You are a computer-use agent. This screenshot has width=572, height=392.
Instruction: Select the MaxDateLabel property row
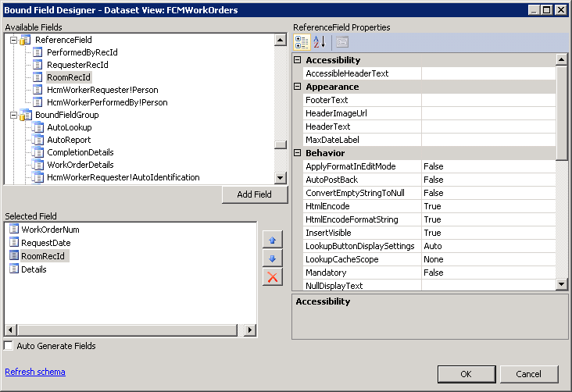(429, 140)
